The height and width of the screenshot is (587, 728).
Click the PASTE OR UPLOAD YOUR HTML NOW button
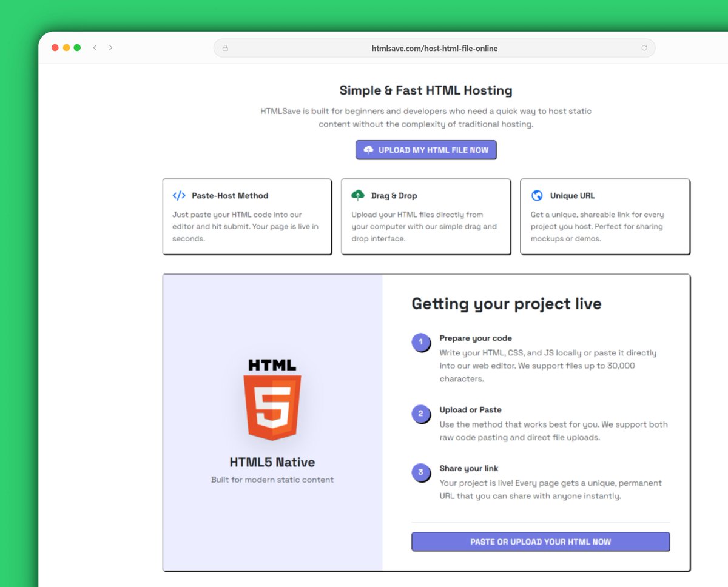coord(541,542)
